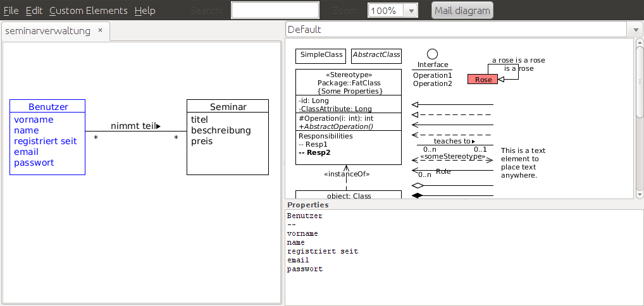The height and width of the screenshot is (306, 644).
Task: Pick the dashed realization arrow
Action: pyautogui.click(x=452, y=114)
